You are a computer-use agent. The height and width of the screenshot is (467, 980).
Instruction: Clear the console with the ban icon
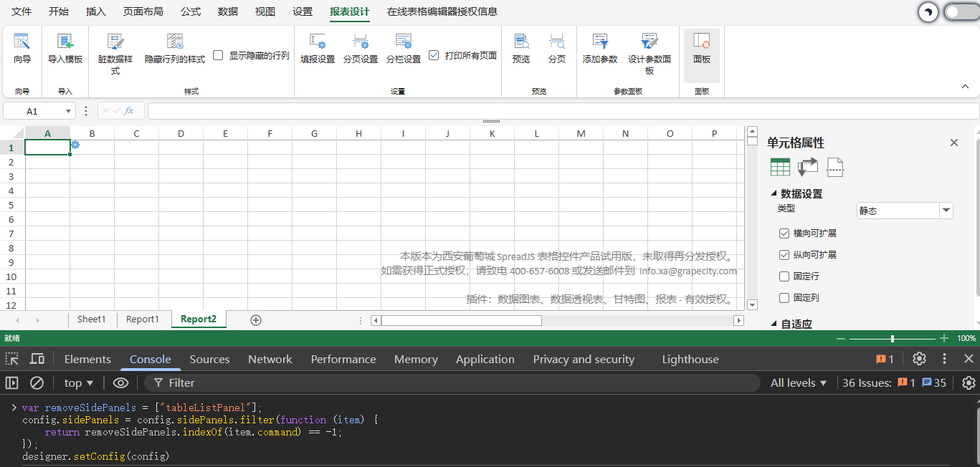[x=37, y=383]
